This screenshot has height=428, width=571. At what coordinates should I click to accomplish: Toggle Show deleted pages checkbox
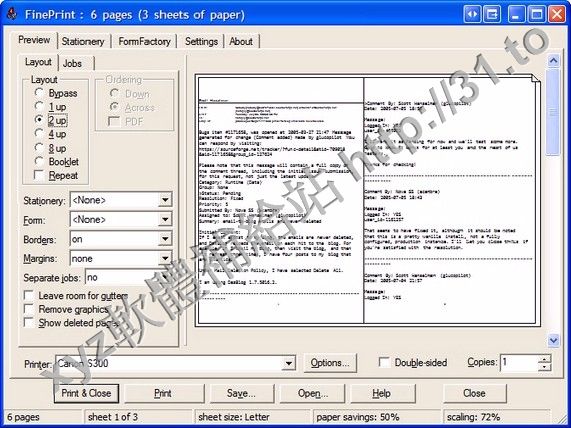[29, 322]
